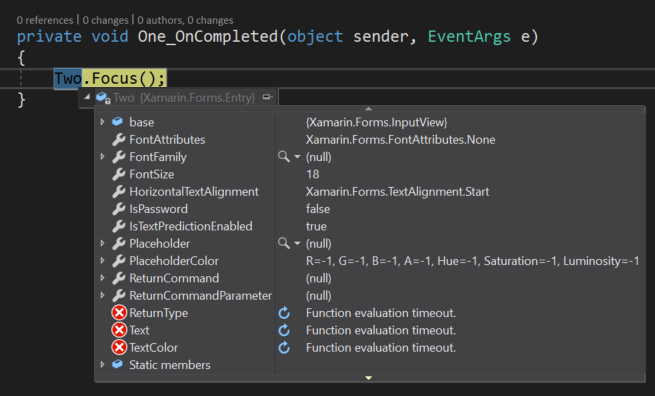Open the FontFamily text visualizer magnifier

tap(284, 157)
